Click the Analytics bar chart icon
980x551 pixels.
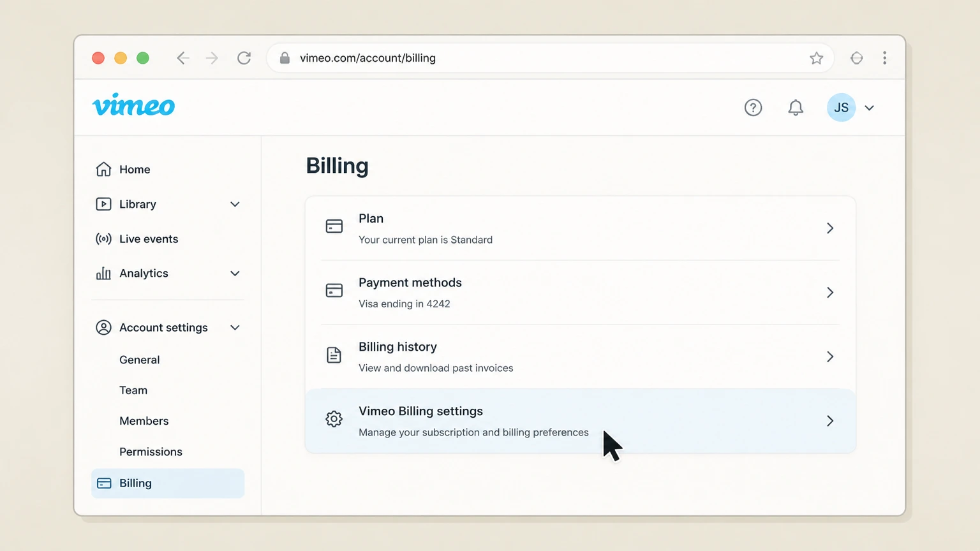coord(103,274)
